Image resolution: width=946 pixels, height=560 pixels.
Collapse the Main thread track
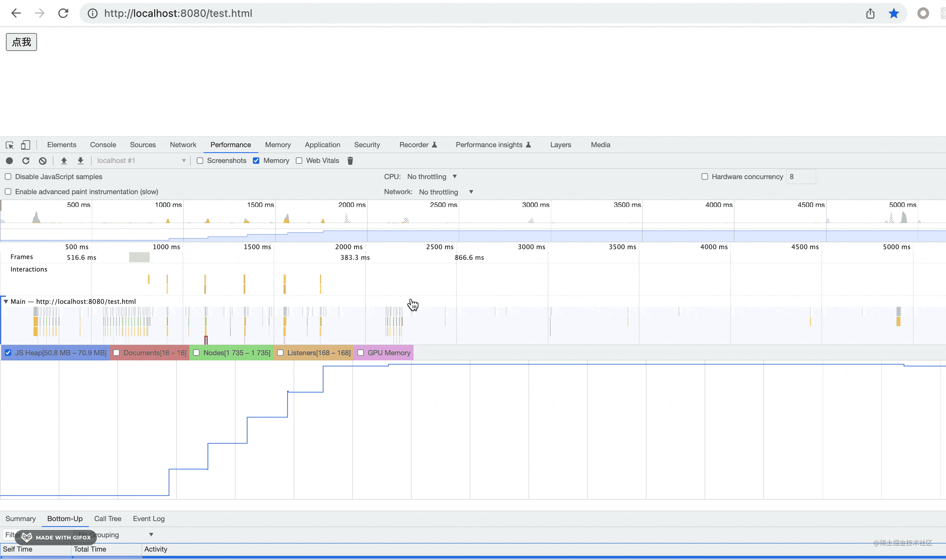coord(6,302)
